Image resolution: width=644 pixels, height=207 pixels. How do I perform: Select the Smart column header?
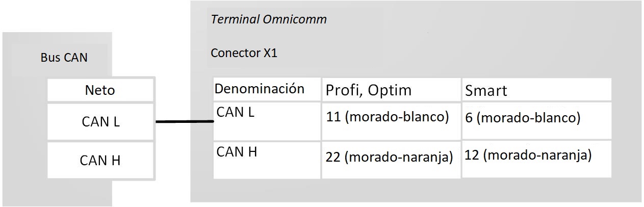point(485,91)
